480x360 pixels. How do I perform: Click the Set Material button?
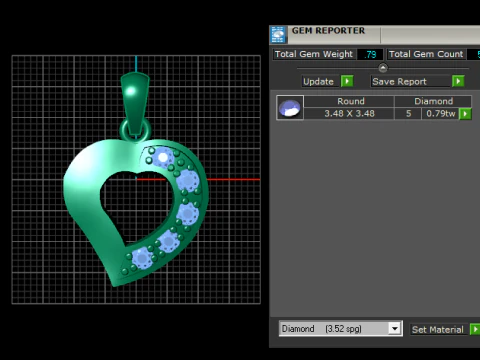pyautogui.click(x=438, y=329)
